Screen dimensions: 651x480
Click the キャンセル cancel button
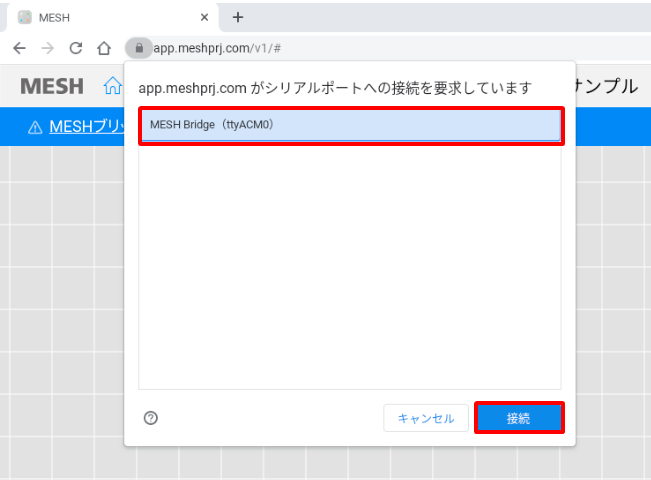(426, 418)
